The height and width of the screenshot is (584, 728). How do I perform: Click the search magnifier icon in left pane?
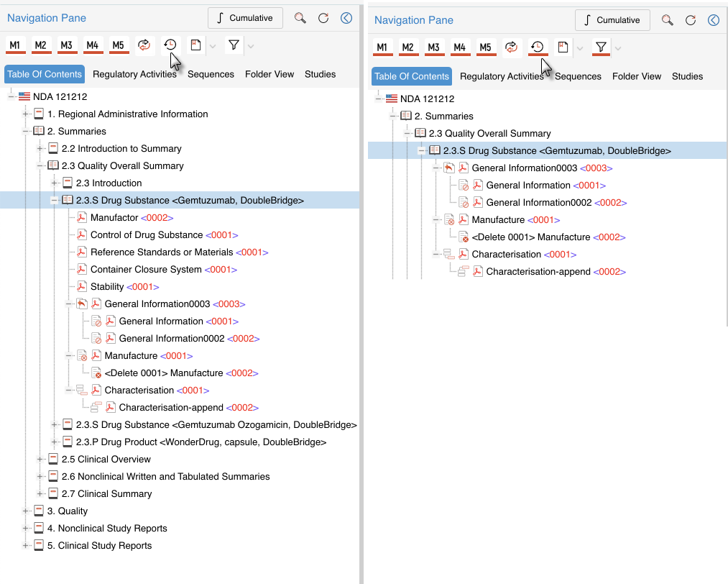(300, 18)
